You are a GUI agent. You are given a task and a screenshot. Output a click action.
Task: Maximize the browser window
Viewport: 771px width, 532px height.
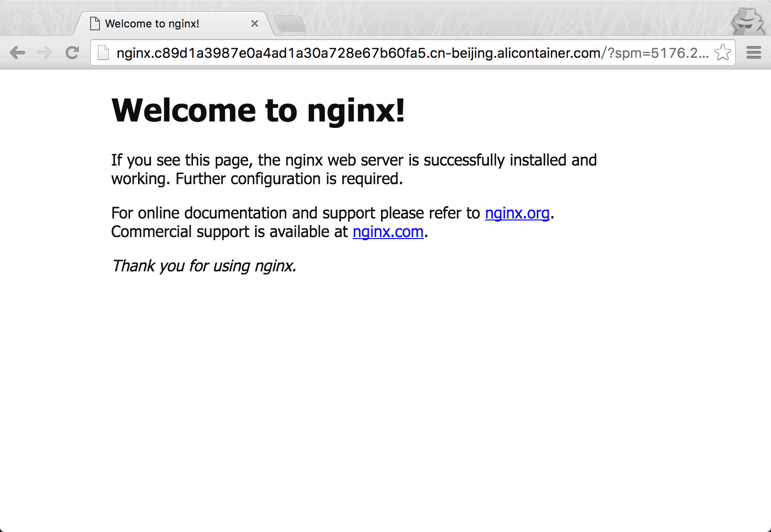pyautogui.click(x=57, y=19)
